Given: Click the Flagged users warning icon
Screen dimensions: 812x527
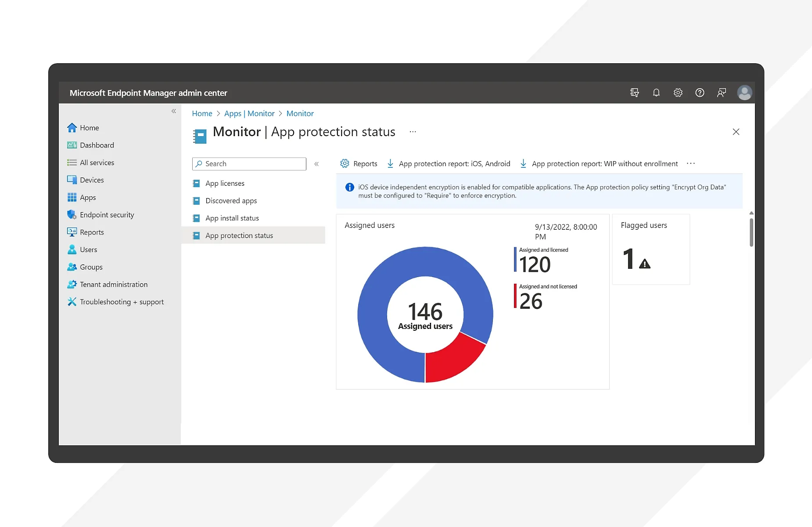Looking at the screenshot, I should pyautogui.click(x=644, y=264).
